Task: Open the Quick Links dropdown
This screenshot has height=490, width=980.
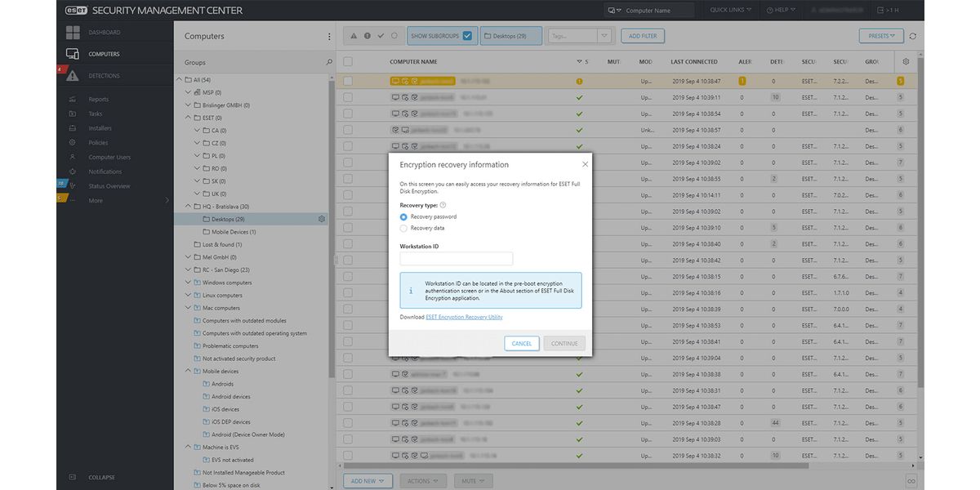Action: click(730, 11)
